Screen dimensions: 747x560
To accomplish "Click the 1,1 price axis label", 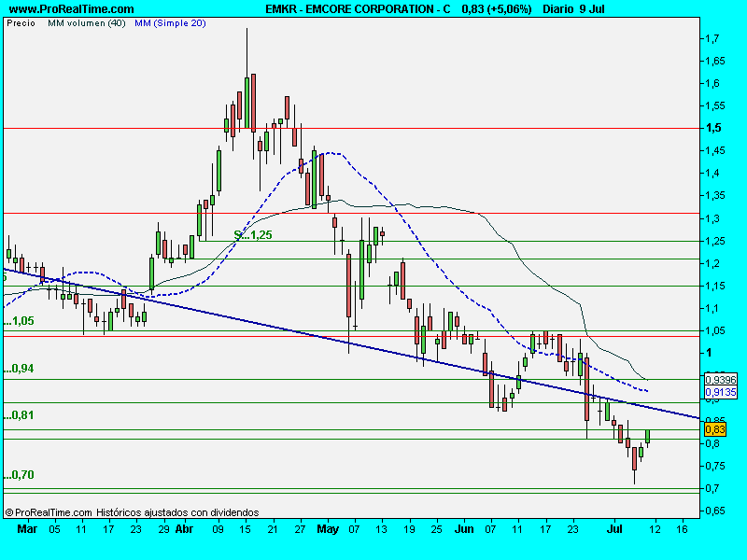I will pos(712,308).
